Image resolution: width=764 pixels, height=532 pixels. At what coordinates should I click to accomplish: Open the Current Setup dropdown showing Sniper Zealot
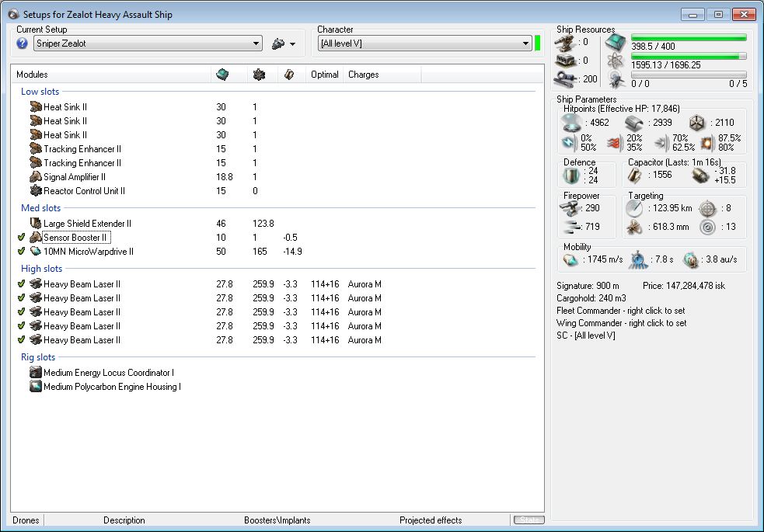(148, 43)
